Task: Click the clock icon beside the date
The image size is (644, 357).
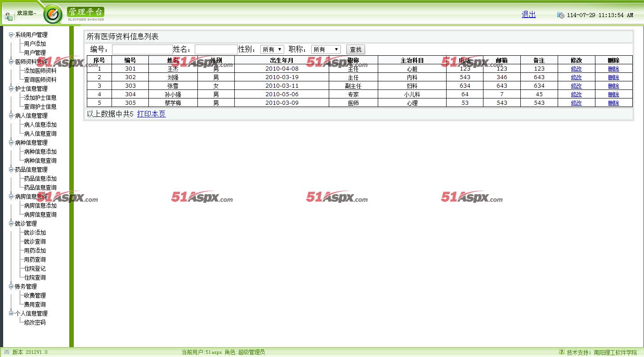Action: coord(560,15)
